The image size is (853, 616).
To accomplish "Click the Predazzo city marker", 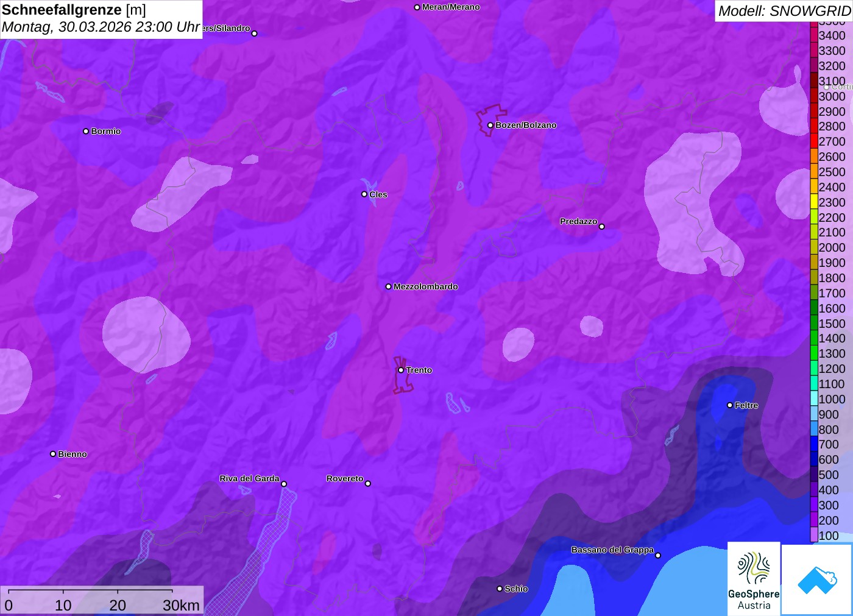I will coord(602,227).
